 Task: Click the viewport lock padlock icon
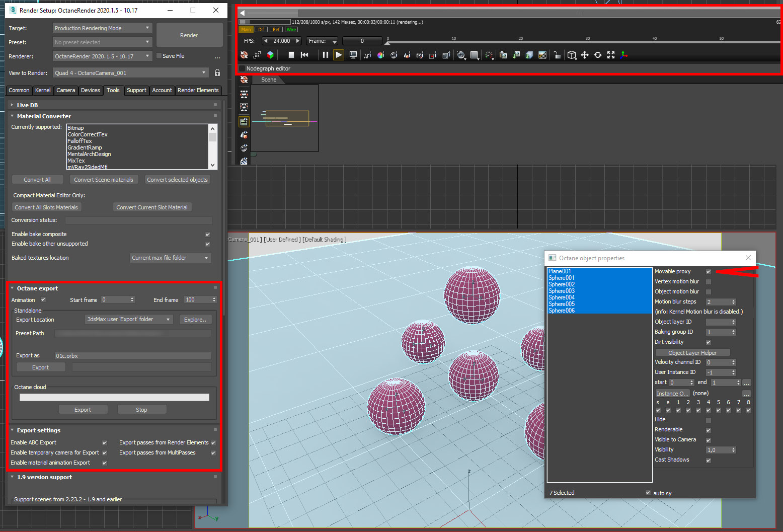(557, 55)
